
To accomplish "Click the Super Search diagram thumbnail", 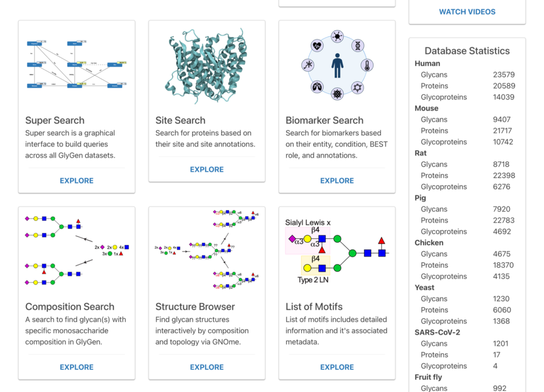I will (76, 64).
